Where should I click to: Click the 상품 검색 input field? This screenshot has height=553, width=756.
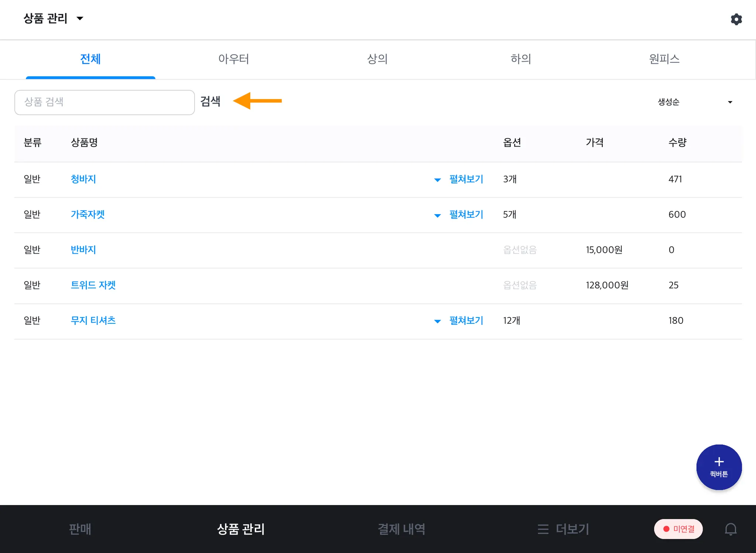click(x=104, y=102)
